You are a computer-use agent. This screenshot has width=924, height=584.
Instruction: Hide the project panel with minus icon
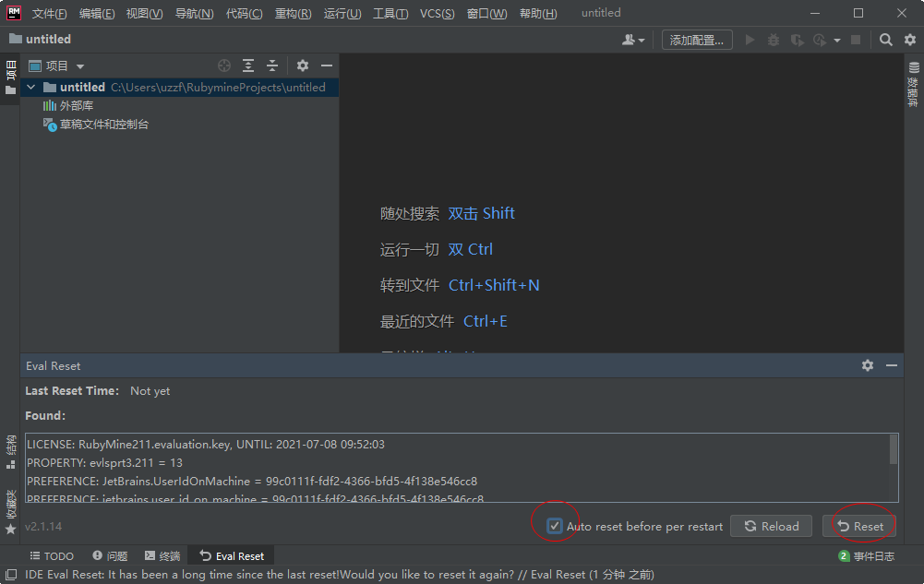click(x=327, y=66)
